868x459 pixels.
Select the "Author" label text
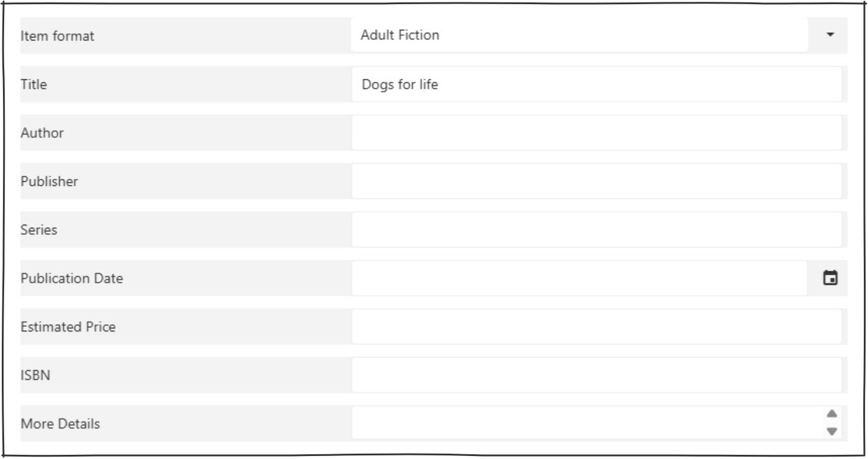coord(42,133)
